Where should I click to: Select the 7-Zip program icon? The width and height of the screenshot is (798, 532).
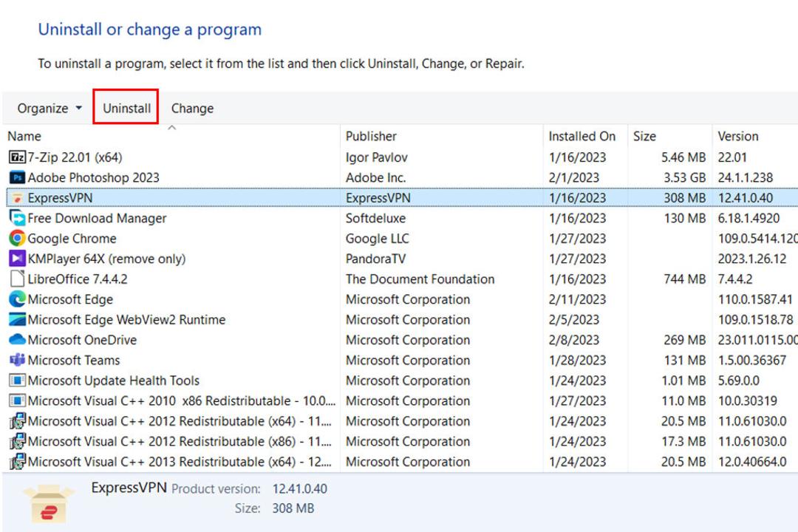click(17, 157)
